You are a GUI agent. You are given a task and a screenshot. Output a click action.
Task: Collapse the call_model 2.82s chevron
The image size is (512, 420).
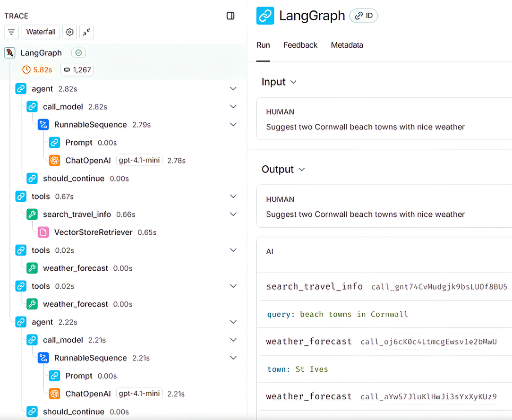[x=233, y=106]
